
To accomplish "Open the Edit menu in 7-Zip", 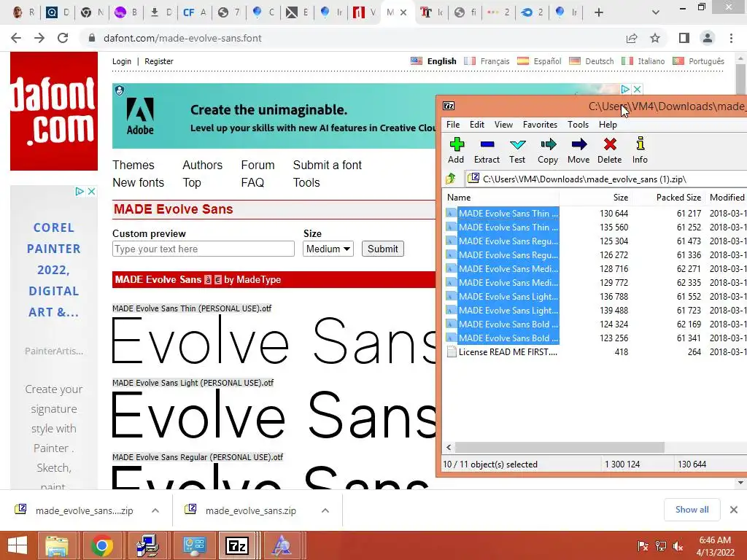I will click(x=477, y=124).
